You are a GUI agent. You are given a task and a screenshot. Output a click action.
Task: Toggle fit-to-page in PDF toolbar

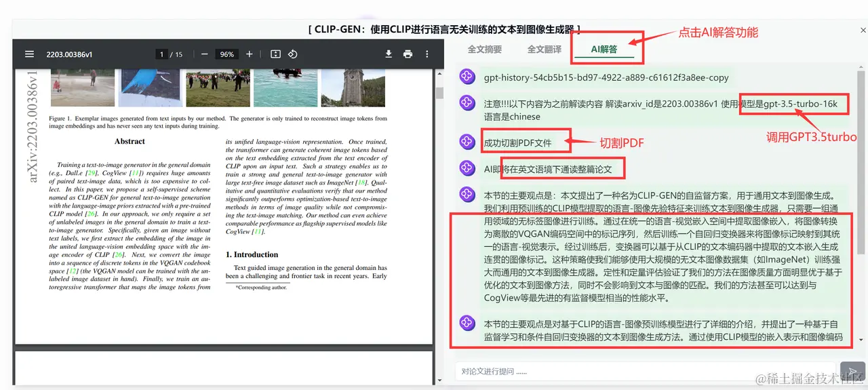(x=275, y=54)
